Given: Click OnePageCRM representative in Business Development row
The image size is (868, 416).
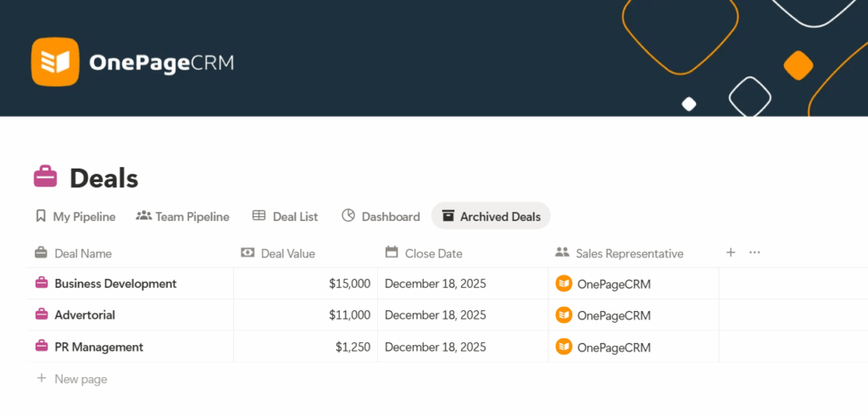Looking at the screenshot, I should [x=604, y=284].
